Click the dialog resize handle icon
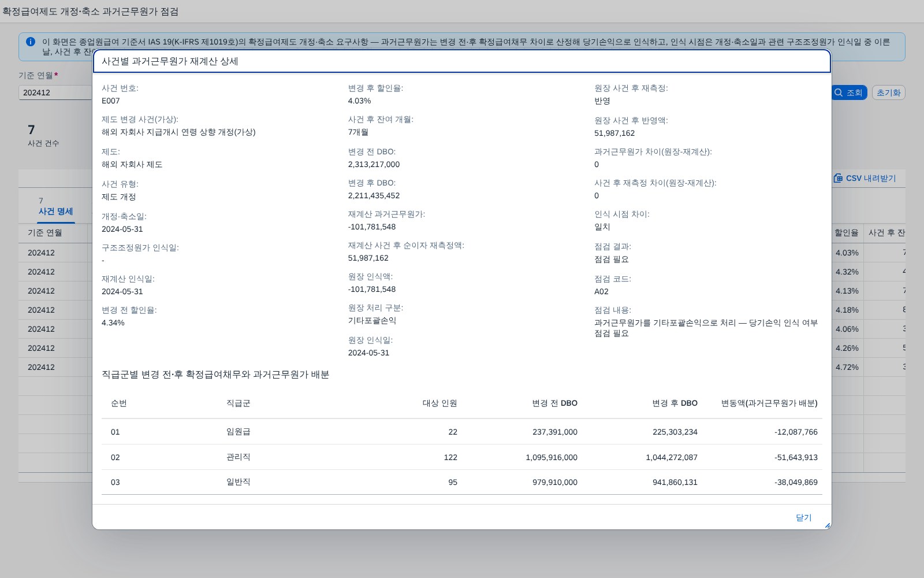 [827, 525]
